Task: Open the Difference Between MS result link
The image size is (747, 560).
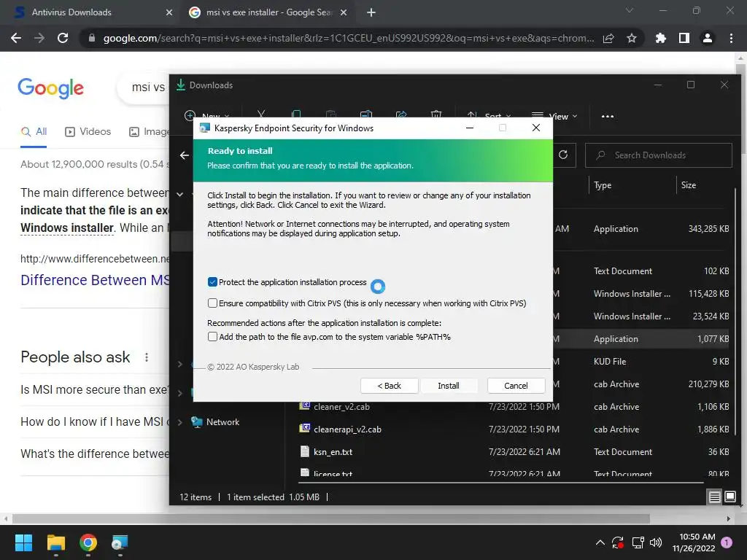Action: click(95, 280)
